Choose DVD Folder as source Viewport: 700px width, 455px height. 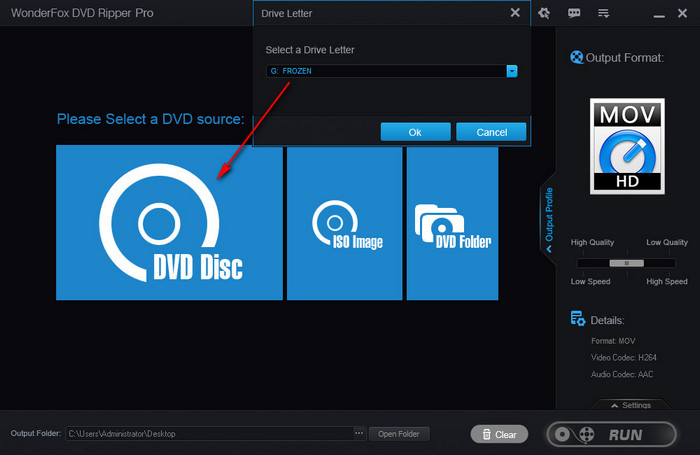[452, 223]
